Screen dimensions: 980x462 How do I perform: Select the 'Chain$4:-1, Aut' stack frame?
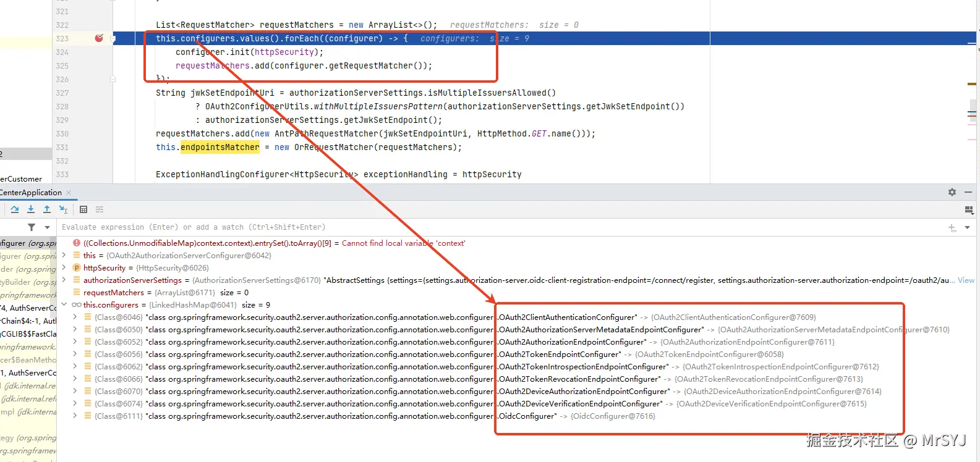click(28, 321)
